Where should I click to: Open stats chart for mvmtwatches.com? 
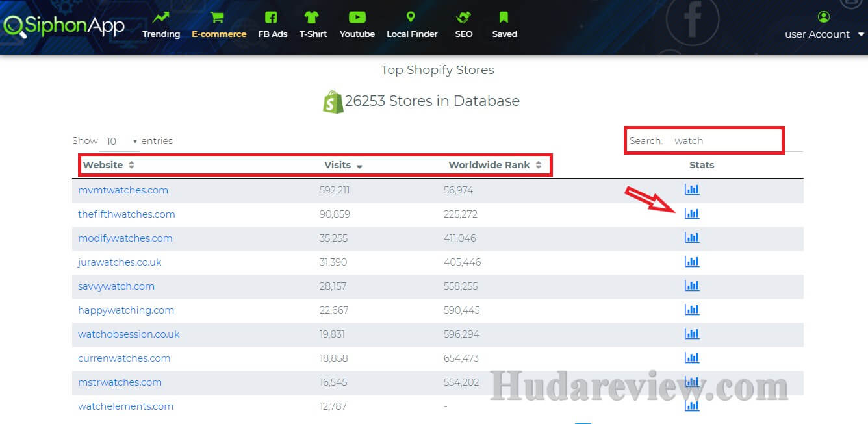pos(692,190)
